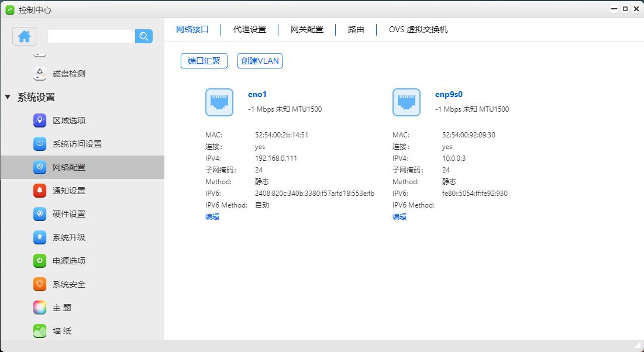Image resolution: width=644 pixels, height=352 pixels.
Task: Switch to the 代理设置 tab
Action: coord(250,29)
